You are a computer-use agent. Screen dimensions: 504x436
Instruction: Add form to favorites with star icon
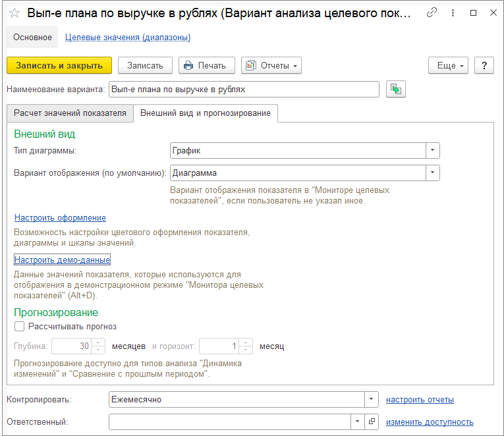[14, 13]
